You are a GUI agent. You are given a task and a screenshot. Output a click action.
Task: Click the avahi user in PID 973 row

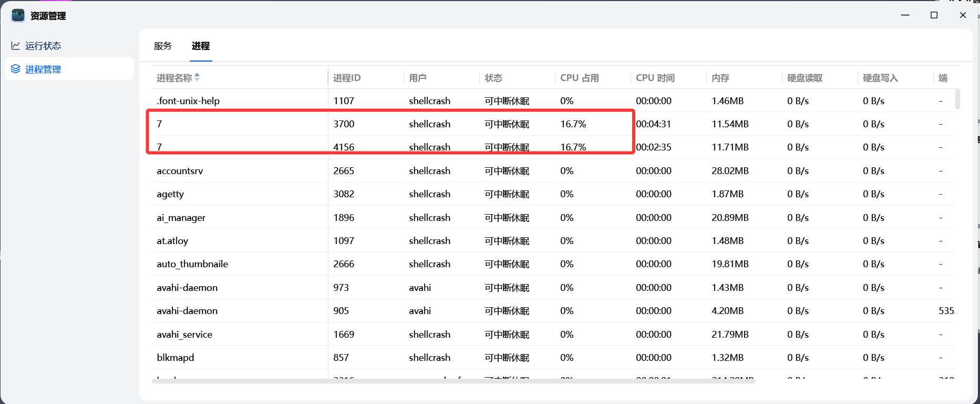[x=420, y=288]
